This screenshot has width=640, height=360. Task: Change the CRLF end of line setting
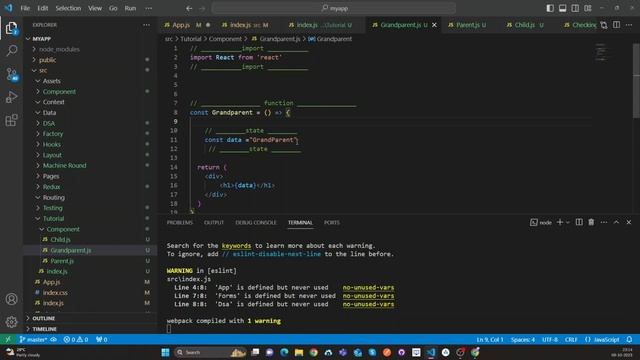click(571, 340)
